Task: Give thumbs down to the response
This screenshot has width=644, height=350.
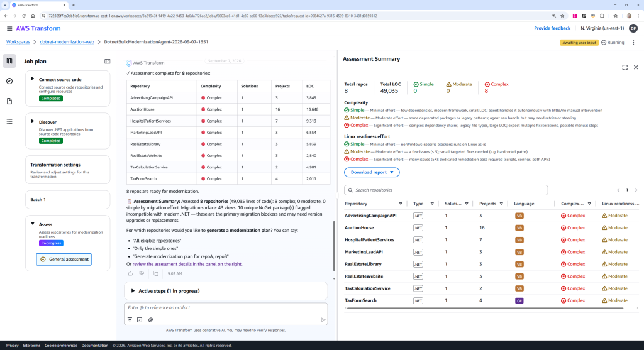Action: (142, 273)
